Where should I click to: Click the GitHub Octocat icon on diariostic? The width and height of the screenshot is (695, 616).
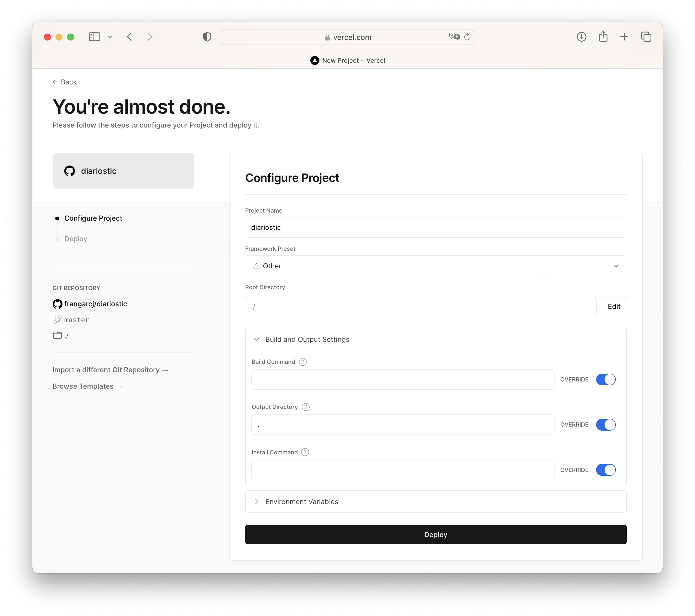coord(70,171)
